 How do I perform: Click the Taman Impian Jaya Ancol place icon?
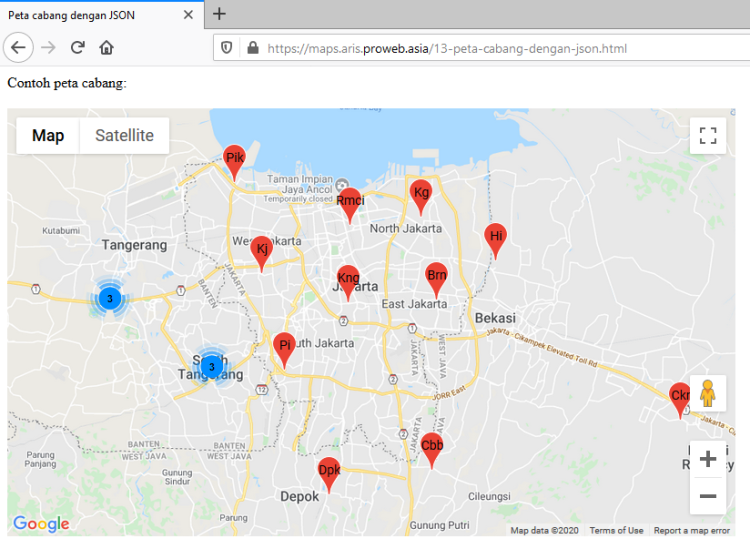tap(342, 185)
